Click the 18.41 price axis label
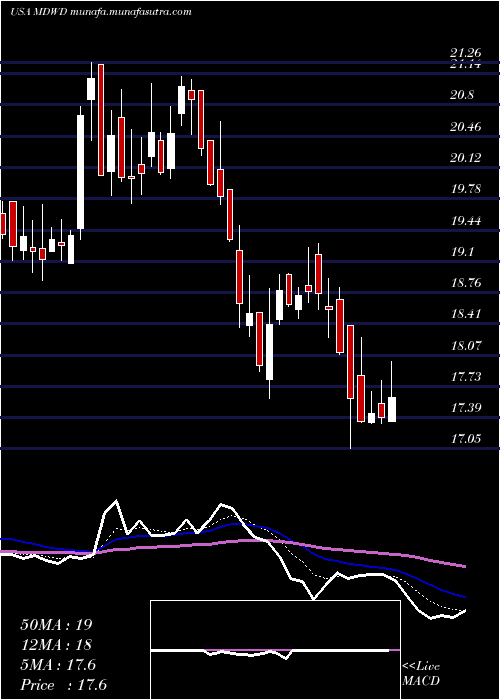Image resolution: width=500 pixels, height=700 pixels. point(466,314)
